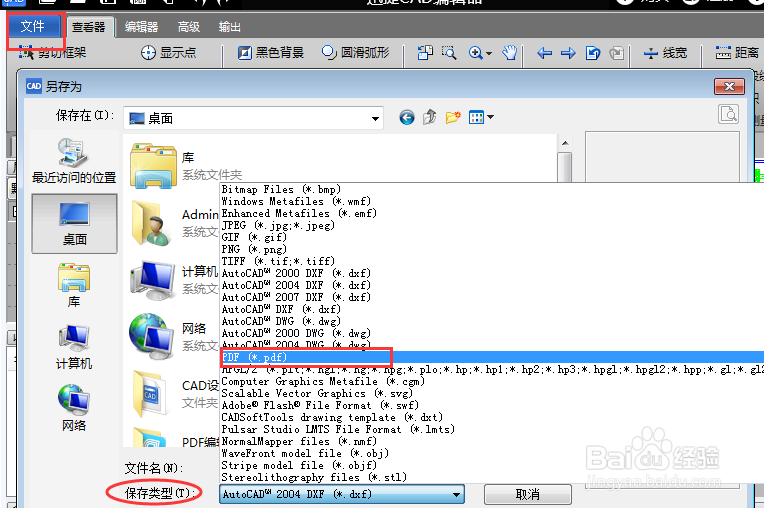
Task: Open the 文件 menu tab
Action: [33, 26]
